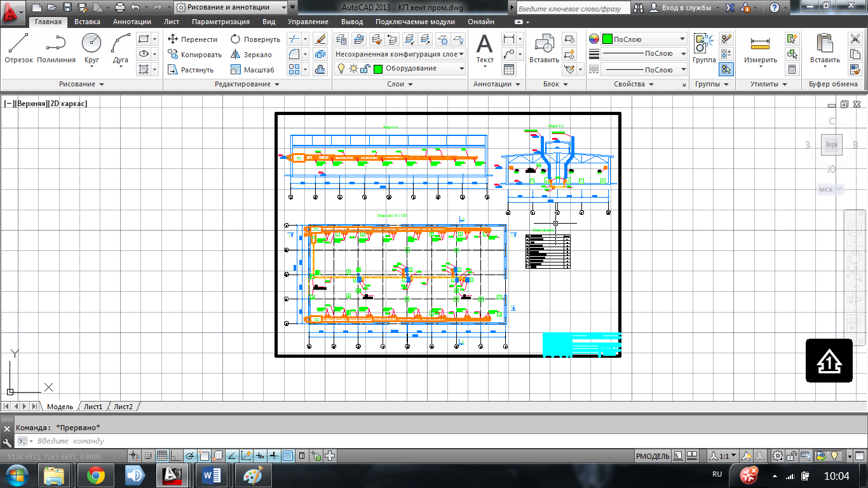This screenshot has height=488, width=868.
Task: Click the Plot printer icon in quick access
Action: tap(120, 8)
